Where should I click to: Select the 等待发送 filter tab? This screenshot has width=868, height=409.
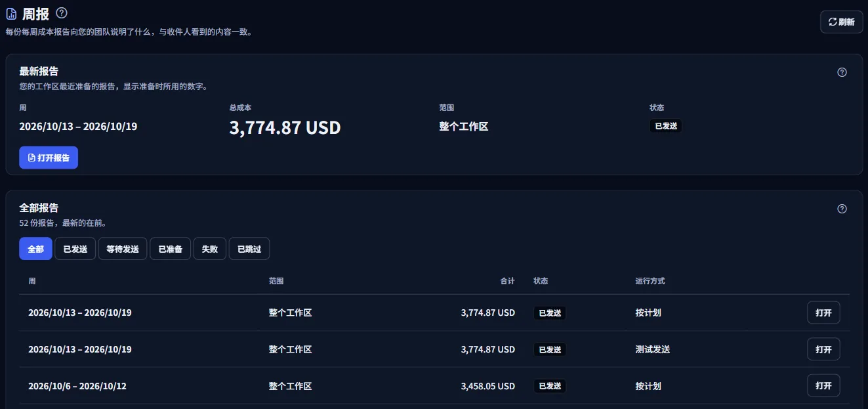tap(123, 249)
